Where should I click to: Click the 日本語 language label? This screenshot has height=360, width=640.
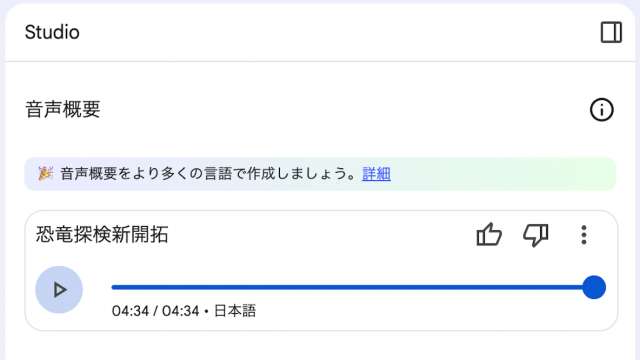click(235, 311)
